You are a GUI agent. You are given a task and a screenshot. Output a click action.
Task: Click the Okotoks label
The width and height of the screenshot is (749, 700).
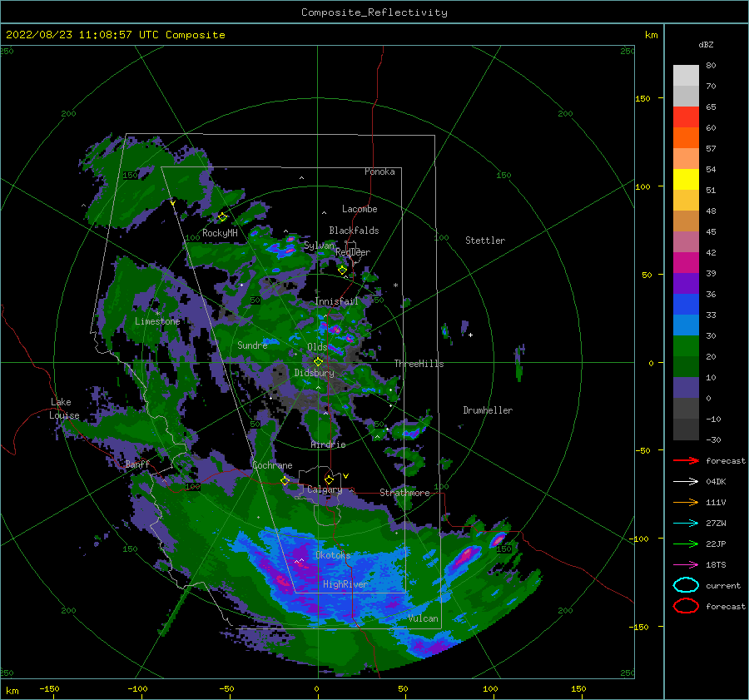click(333, 555)
